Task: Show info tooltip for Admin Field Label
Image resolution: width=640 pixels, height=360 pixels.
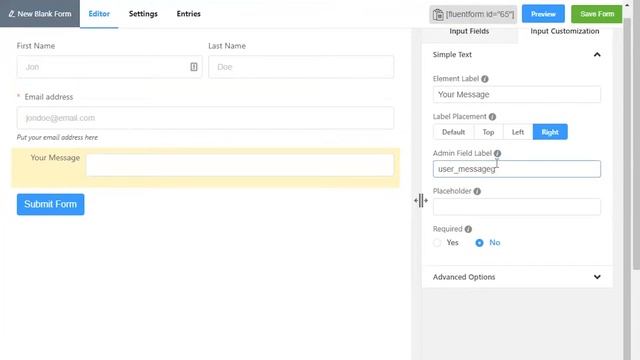Action: pos(497,153)
